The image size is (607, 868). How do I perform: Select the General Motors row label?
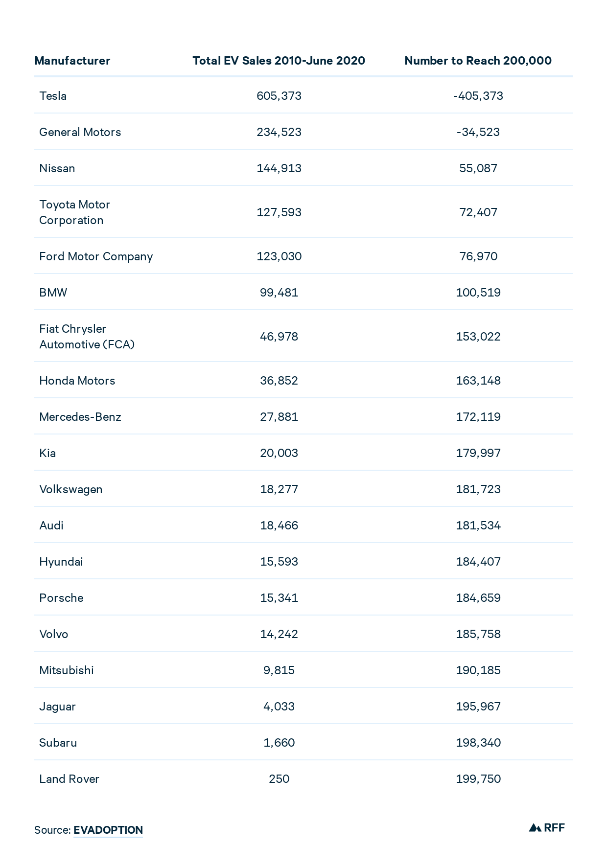tap(80, 132)
